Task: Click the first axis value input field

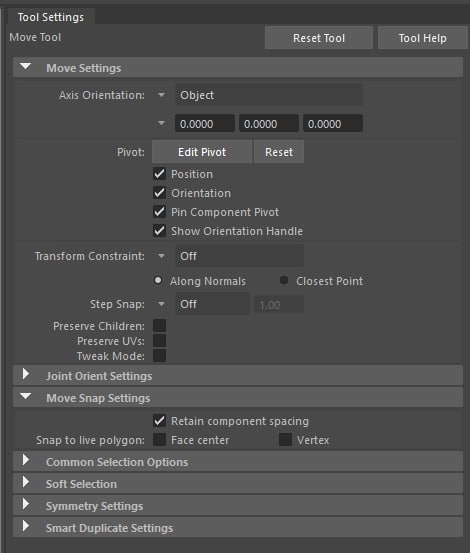Action: click(205, 124)
